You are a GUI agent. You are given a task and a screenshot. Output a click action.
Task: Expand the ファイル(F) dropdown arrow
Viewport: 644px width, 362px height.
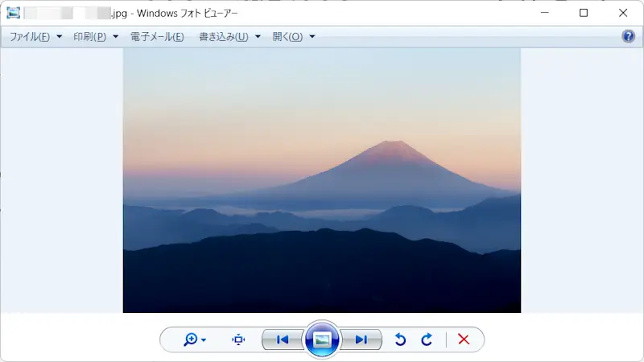[59, 36]
